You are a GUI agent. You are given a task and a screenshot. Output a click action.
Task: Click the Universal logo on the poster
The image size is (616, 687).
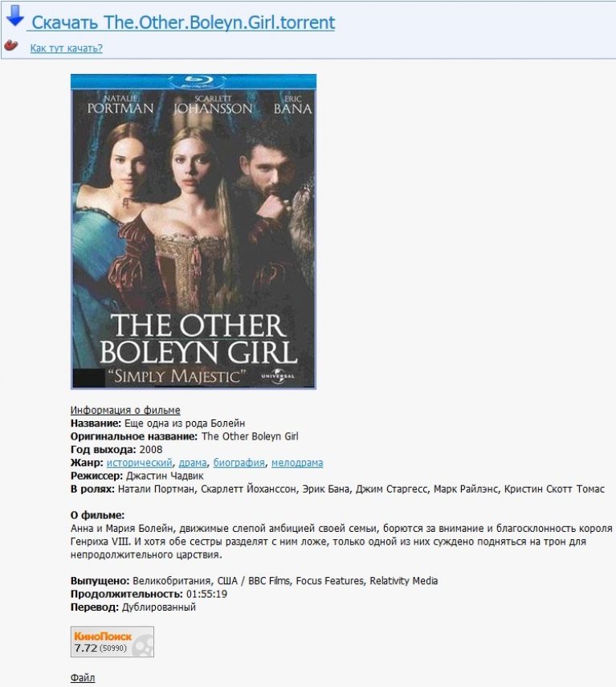[x=278, y=376]
